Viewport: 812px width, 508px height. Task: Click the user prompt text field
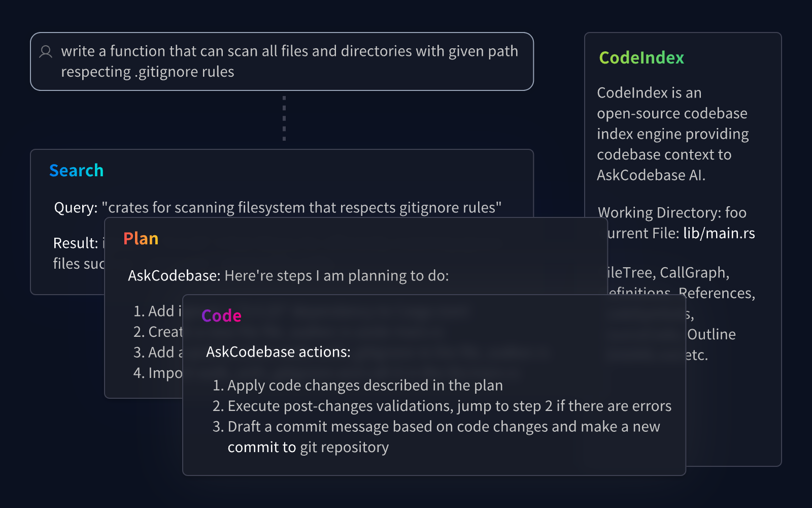pos(289,61)
